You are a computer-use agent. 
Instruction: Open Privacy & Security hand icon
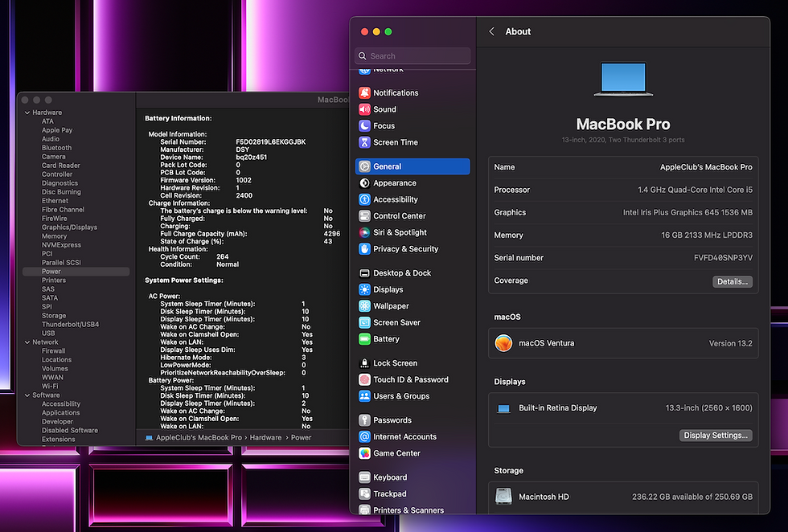[364, 248]
